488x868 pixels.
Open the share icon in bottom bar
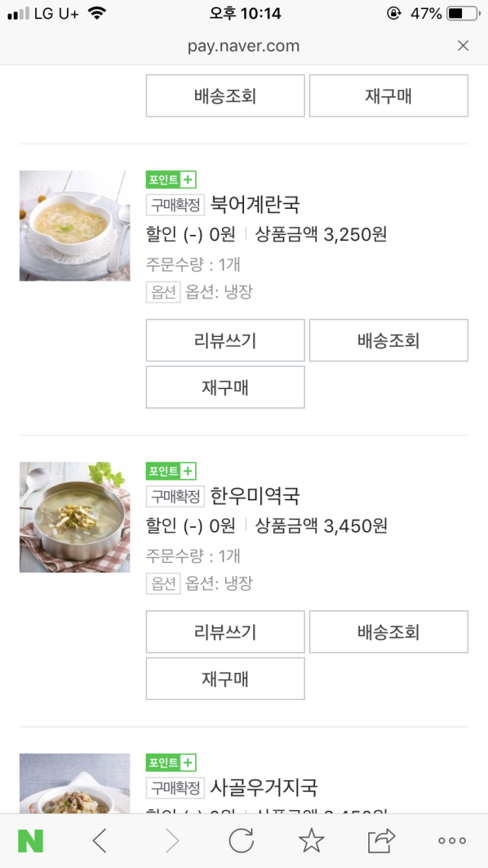[x=381, y=841]
